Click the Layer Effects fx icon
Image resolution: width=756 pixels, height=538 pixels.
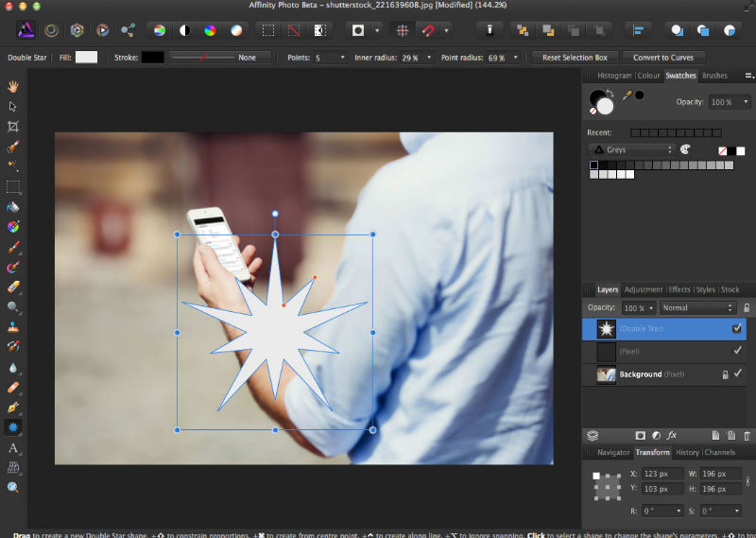(672, 435)
